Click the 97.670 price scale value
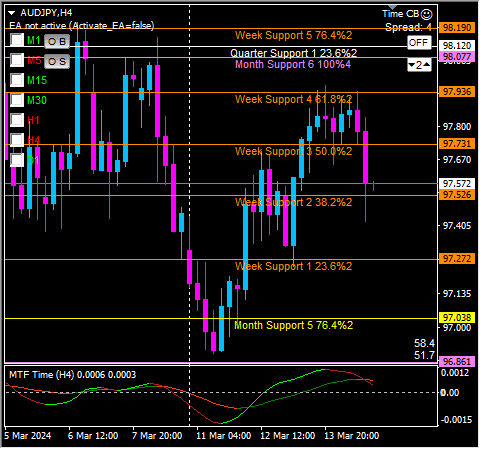Screen dimensions: 480x449 click(457, 160)
